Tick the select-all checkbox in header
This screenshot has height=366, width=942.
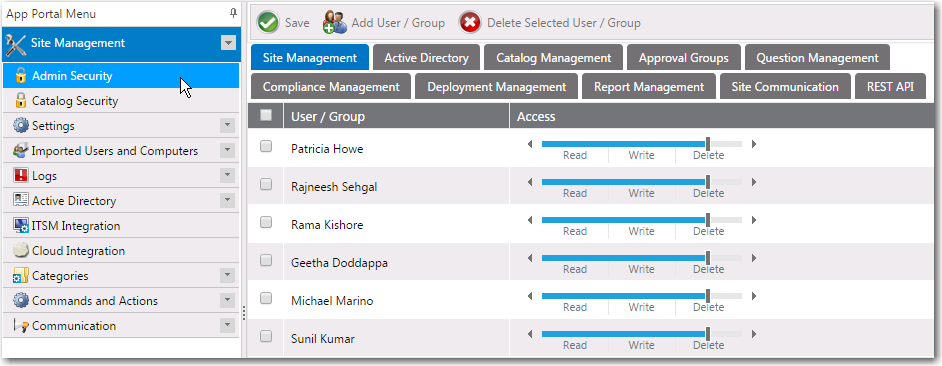(x=266, y=115)
